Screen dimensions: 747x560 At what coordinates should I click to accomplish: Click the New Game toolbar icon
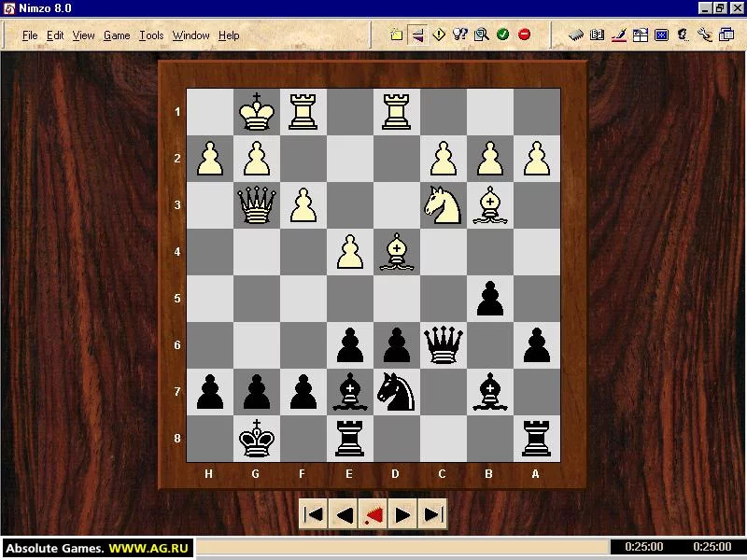396,35
